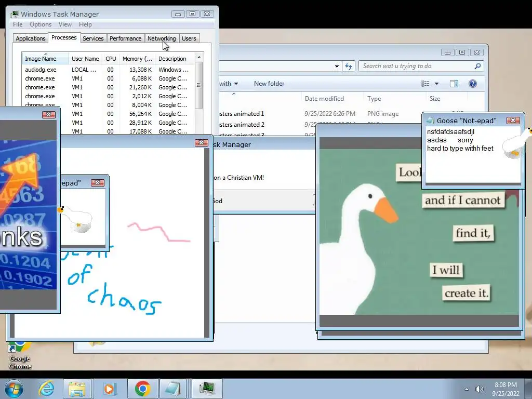Switch to Google Chrome on the taskbar
The width and height of the screenshot is (532, 399).
pos(142,389)
